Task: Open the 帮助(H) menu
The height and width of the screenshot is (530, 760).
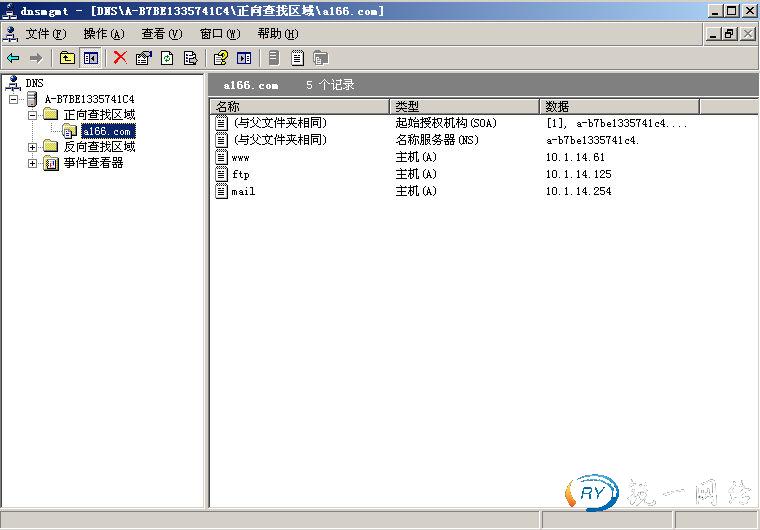Action: [x=278, y=33]
